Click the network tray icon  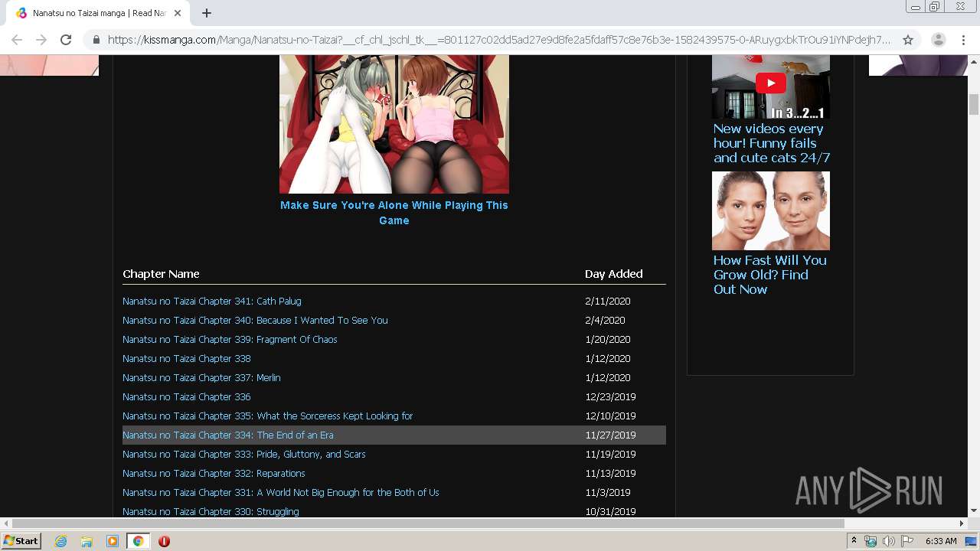(x=871, y=541)
